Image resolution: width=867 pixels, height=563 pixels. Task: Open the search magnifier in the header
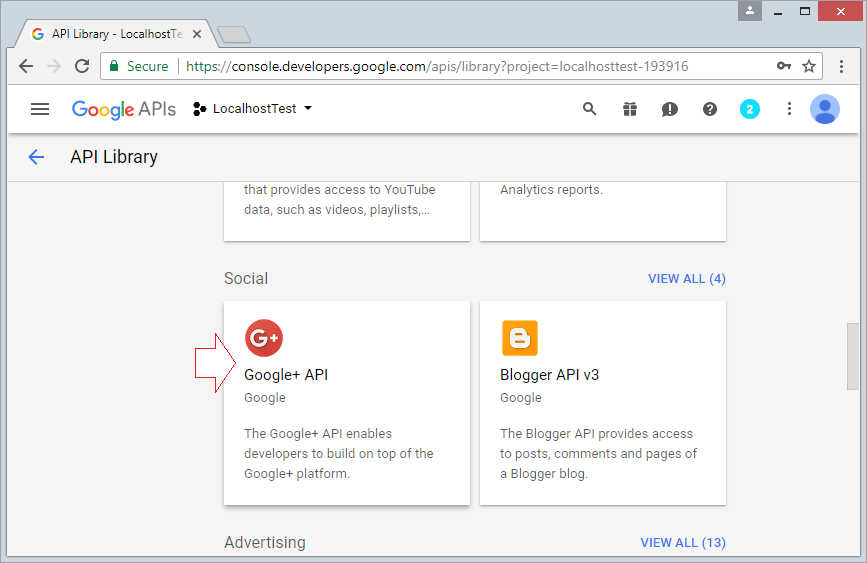(x=589, y=109)
